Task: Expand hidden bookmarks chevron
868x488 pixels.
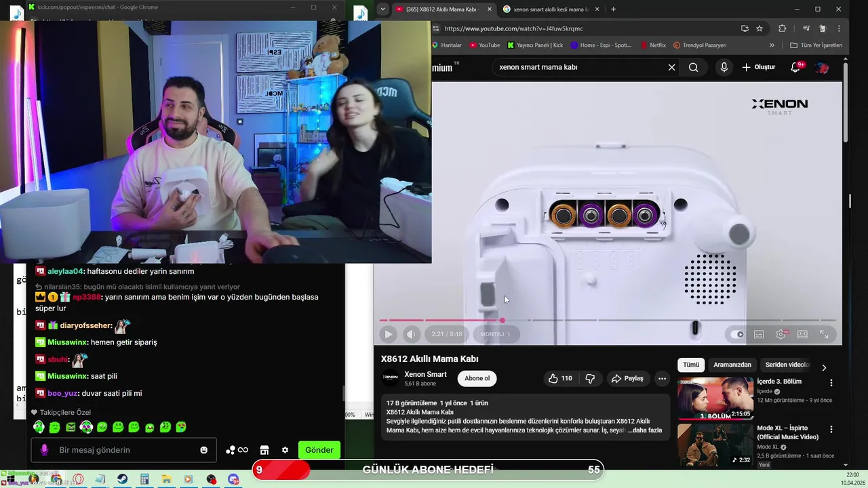Action: tap(772, 45)
